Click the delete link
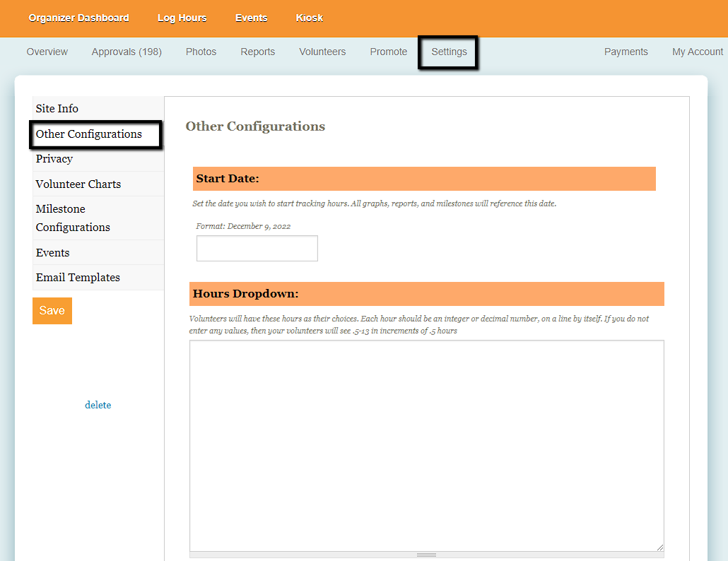 pos(98,405)
